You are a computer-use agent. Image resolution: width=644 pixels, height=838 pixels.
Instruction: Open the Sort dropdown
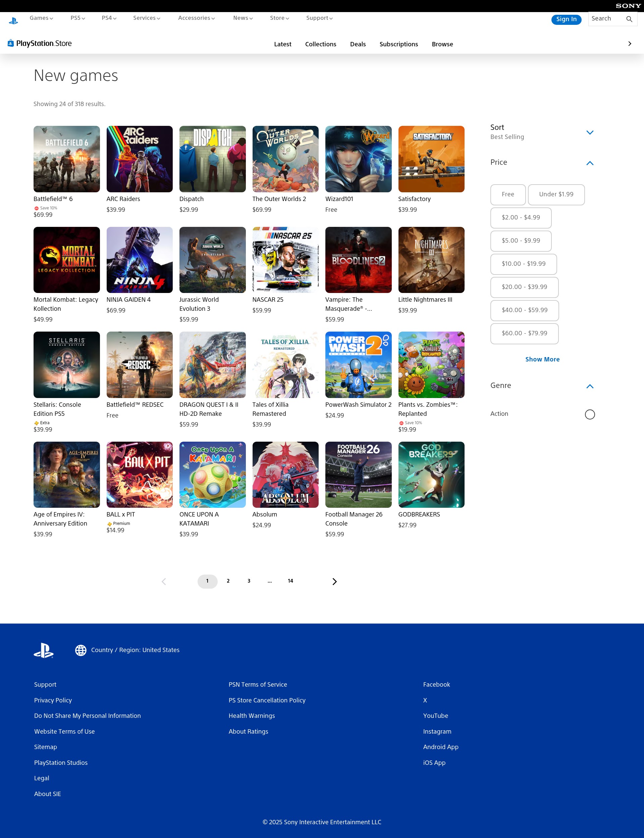click(542, 132)
